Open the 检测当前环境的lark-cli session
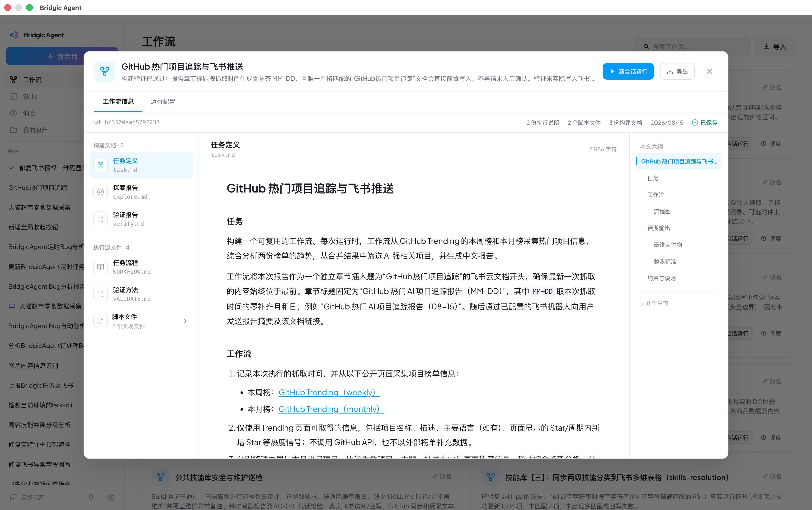812x510 pixels. point(40,405)
